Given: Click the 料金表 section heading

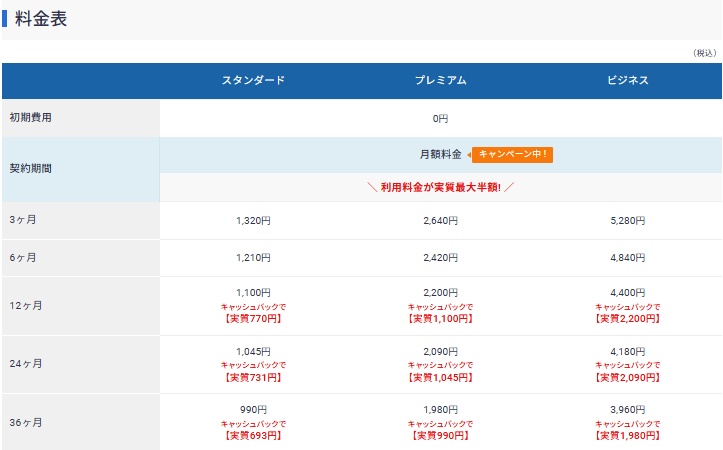Looking at the screenshot, I should [x=41, y=19].
